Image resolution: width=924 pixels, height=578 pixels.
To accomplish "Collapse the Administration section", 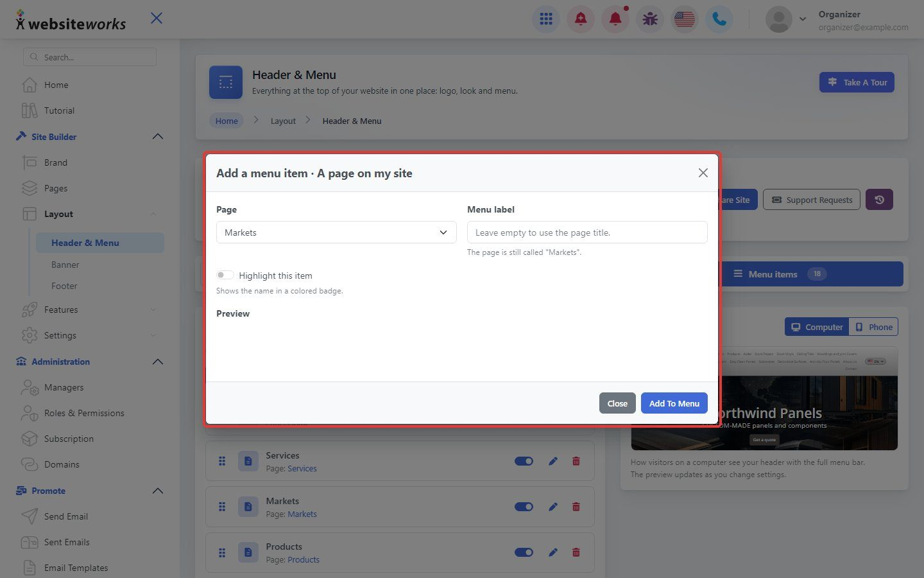I will [x=158, y=362].
